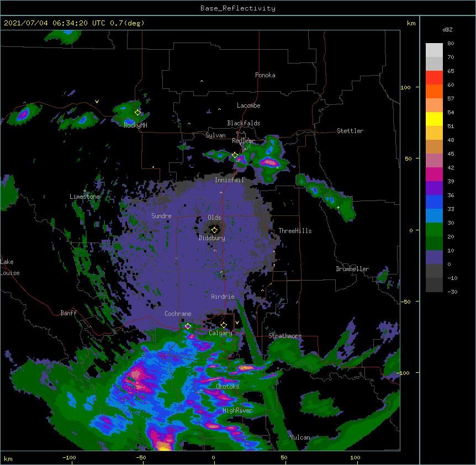Click the HighRiver label

coord(237,410)
